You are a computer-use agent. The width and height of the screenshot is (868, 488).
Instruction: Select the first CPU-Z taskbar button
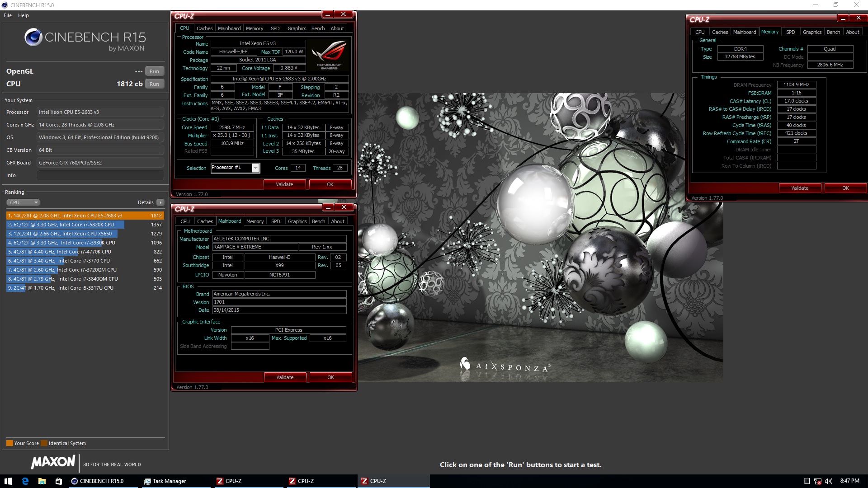click(x=248, y=481)
